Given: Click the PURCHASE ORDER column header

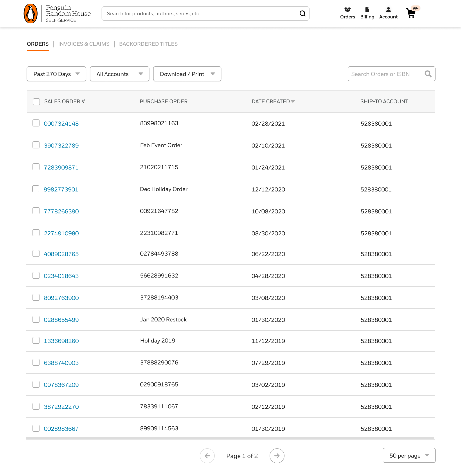Looking at the screenshot, I should click(164, 101).
